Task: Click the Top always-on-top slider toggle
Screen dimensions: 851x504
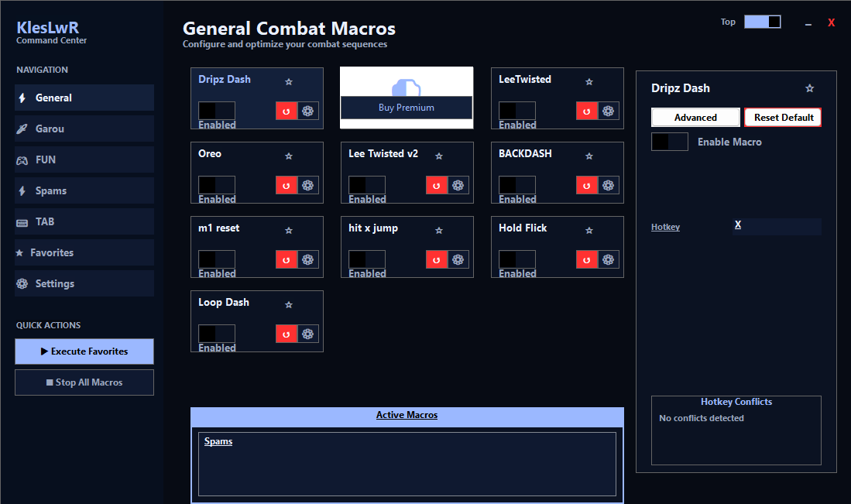Action: 762,22
